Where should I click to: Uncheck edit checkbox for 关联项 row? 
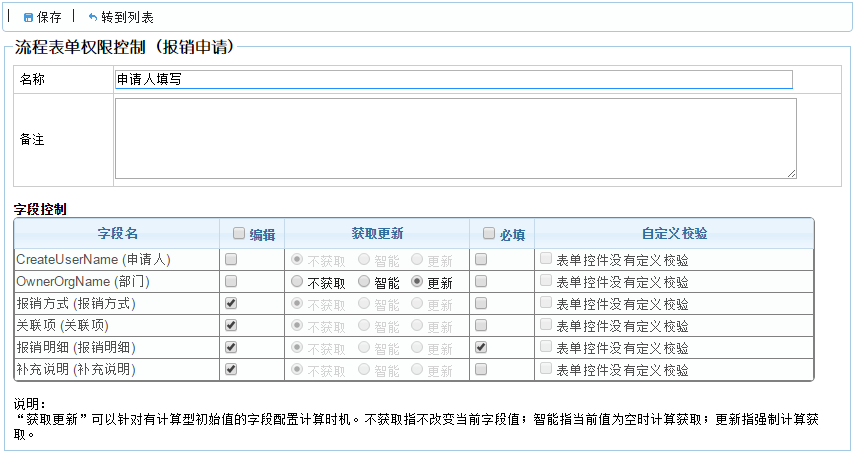click(x=231, y=325)
